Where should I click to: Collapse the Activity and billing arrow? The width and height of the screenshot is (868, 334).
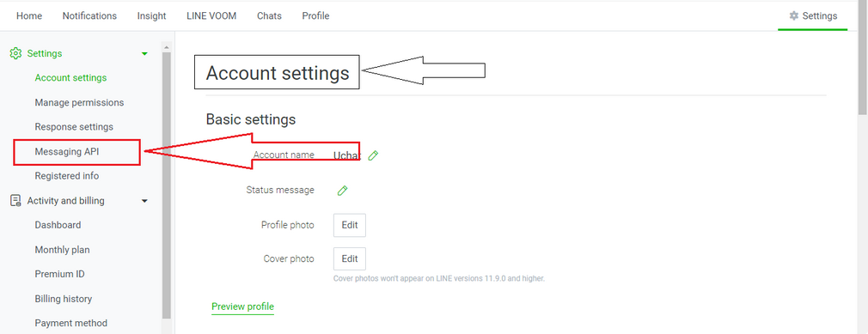[x=144, y=201]
